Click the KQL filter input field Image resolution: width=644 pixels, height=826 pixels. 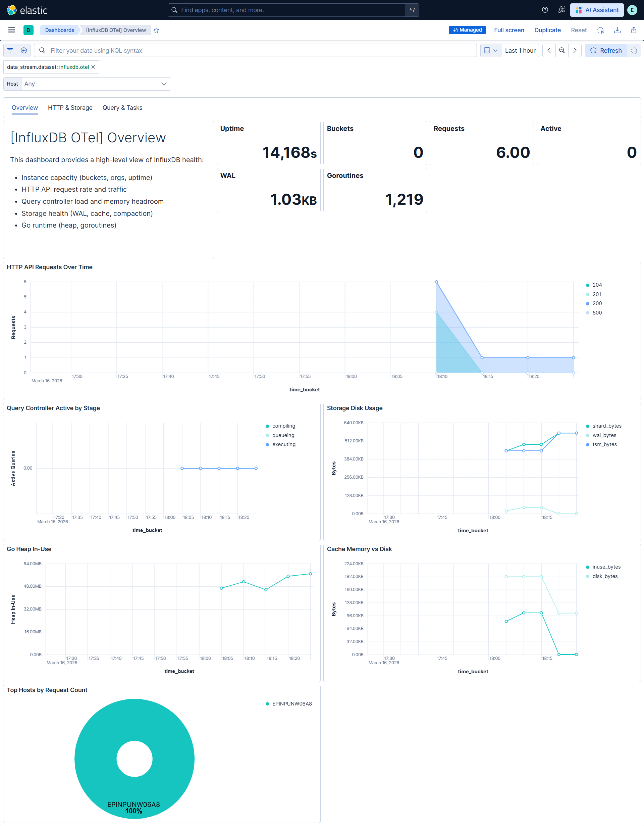(x=227, y=50)
